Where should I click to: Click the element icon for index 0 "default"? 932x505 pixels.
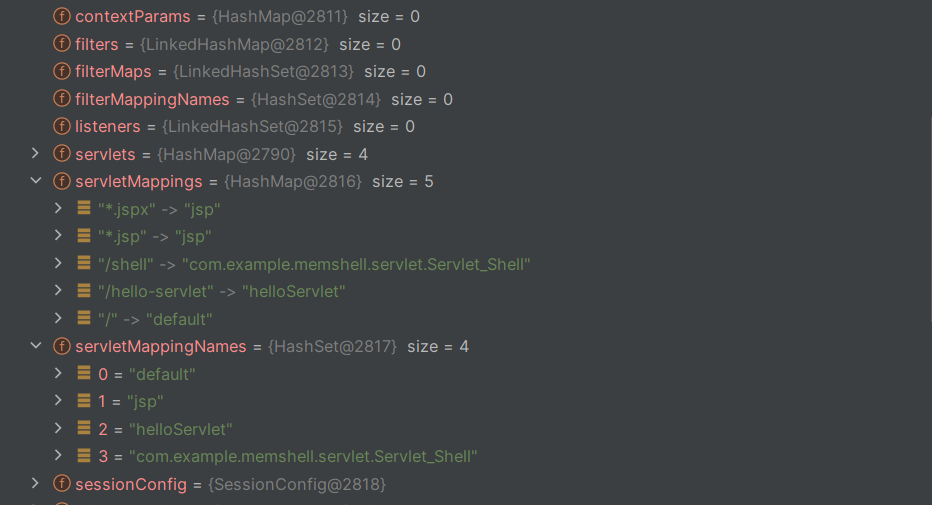pyautogui.click(x=84, y=373)
